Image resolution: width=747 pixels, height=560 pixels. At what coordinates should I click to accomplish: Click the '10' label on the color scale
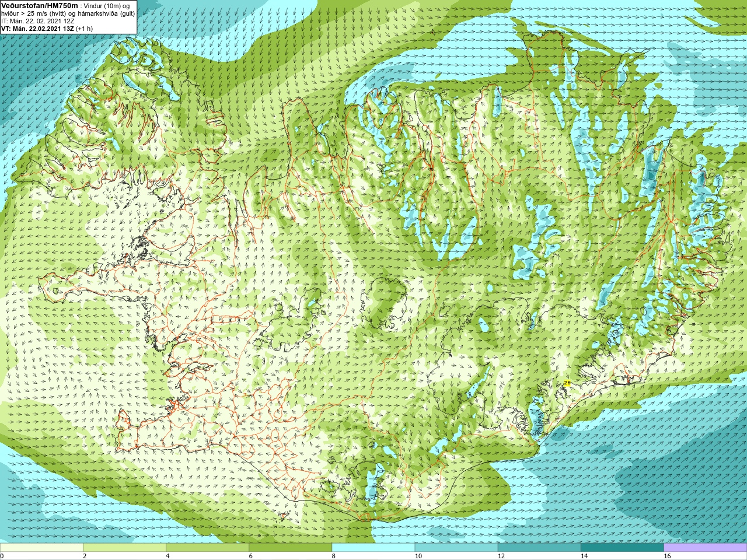[x=418, y=556]
